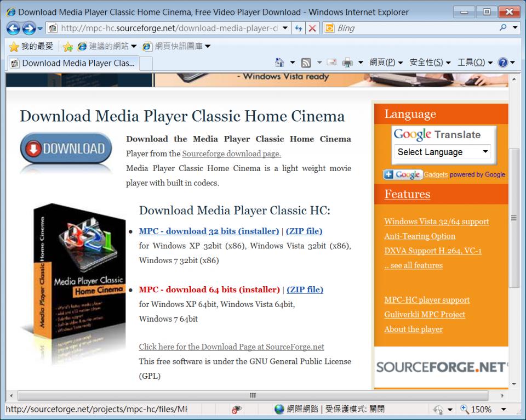The width and height of the screenshot is (526, 420).
Task: Expand the feeds dropdown arrow
Action: point(319,63)
